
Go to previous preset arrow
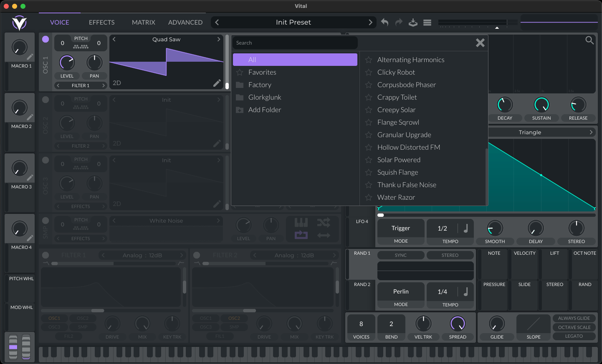click(x=217, y=22)
